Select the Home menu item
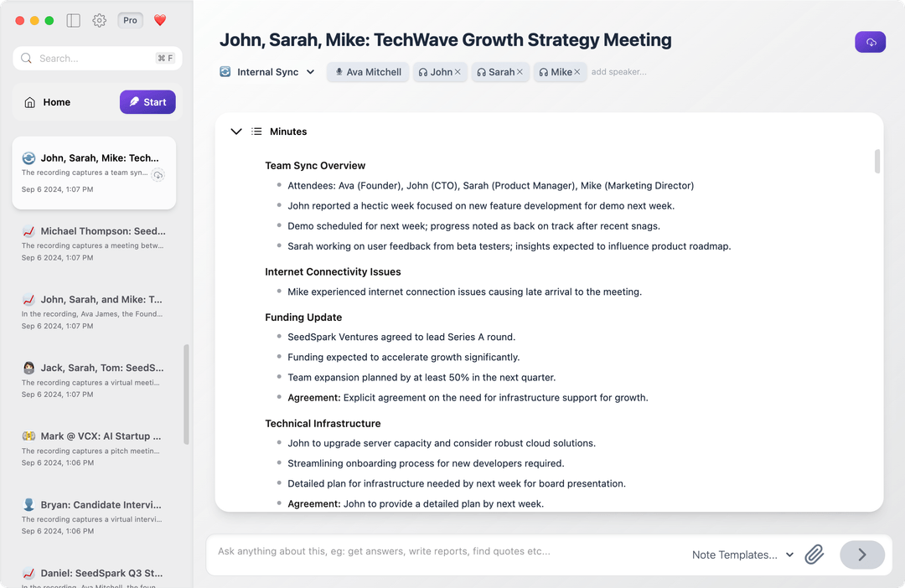The height and width of the screenshot is (588, 905). click(56, 101)
